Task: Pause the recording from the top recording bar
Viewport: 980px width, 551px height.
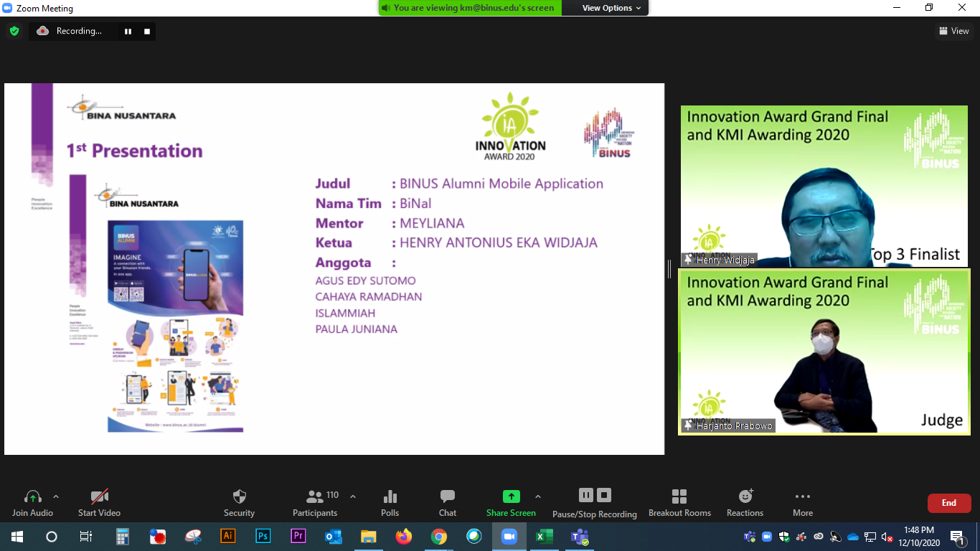Action: tap(128, 32)
